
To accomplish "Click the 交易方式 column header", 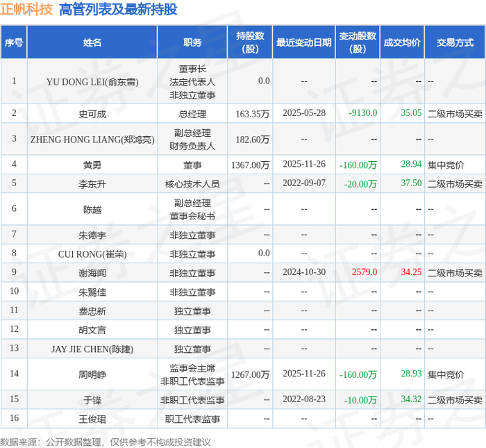I will 455,42.
